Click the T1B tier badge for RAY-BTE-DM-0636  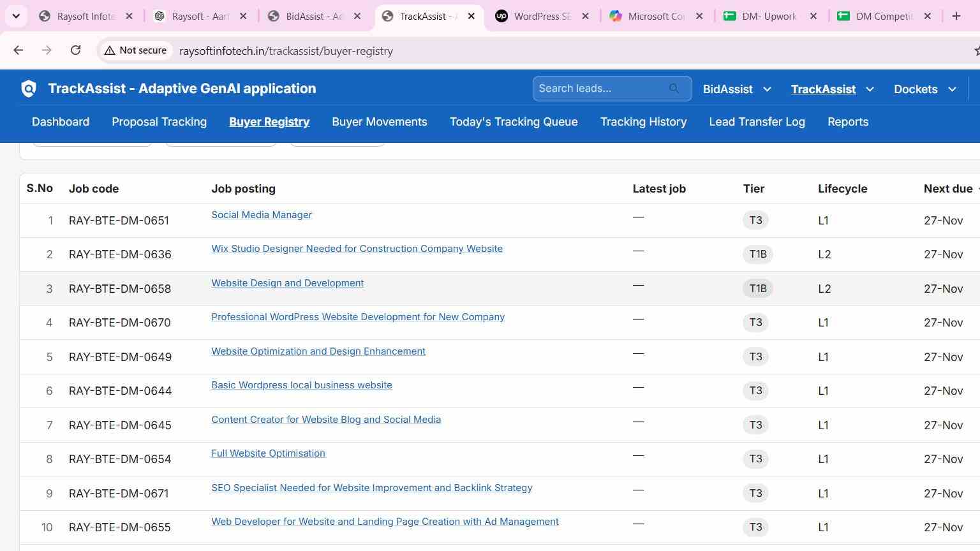[758, 254]
